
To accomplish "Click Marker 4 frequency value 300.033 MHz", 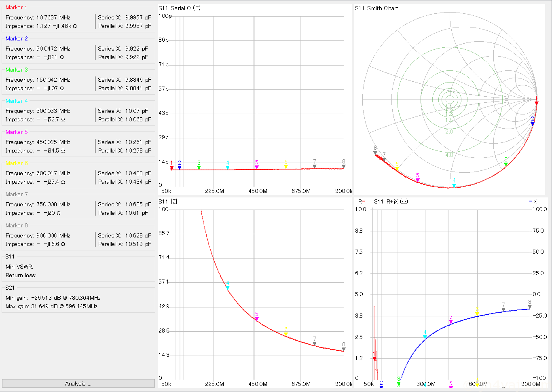I will (x=53, y=111).
